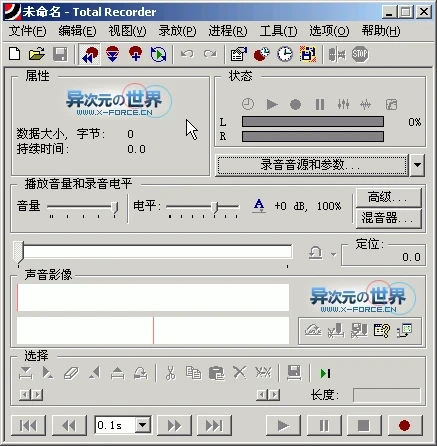
Task: Click the split clip toolbar icon
Action: 337,54
